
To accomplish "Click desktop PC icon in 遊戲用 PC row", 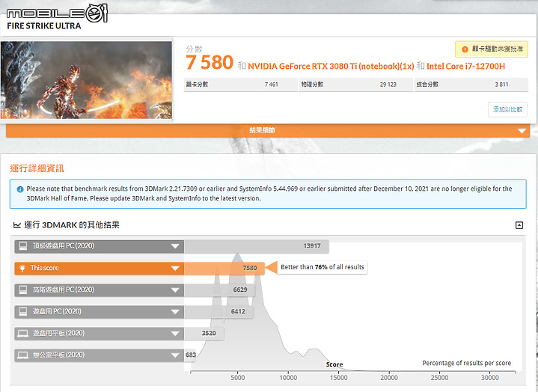I will pos(23,311).
